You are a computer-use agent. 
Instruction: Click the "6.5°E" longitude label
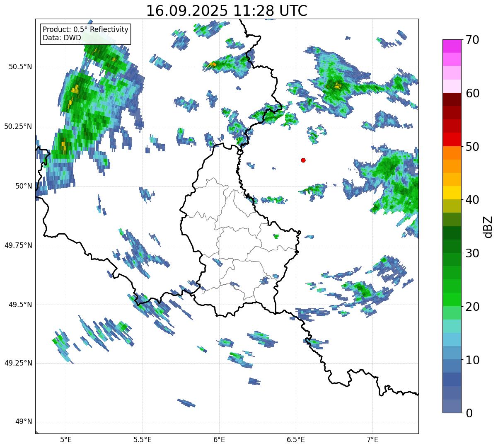pyautogui.click(x=296, y=440)
